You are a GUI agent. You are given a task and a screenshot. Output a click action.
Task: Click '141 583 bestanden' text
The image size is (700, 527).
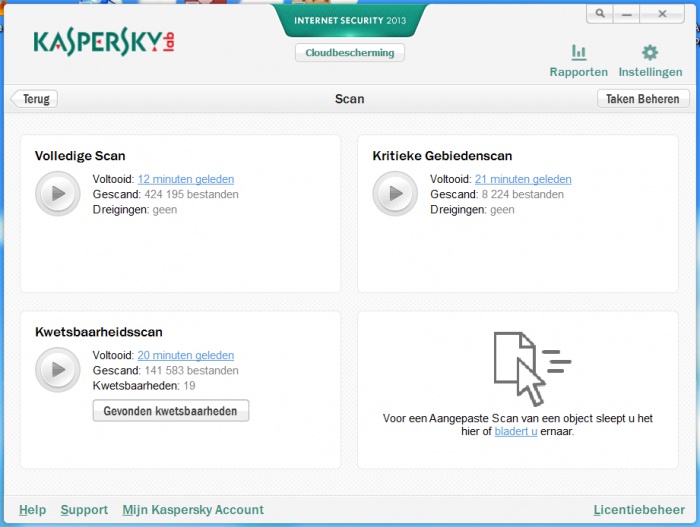point(192,370)
